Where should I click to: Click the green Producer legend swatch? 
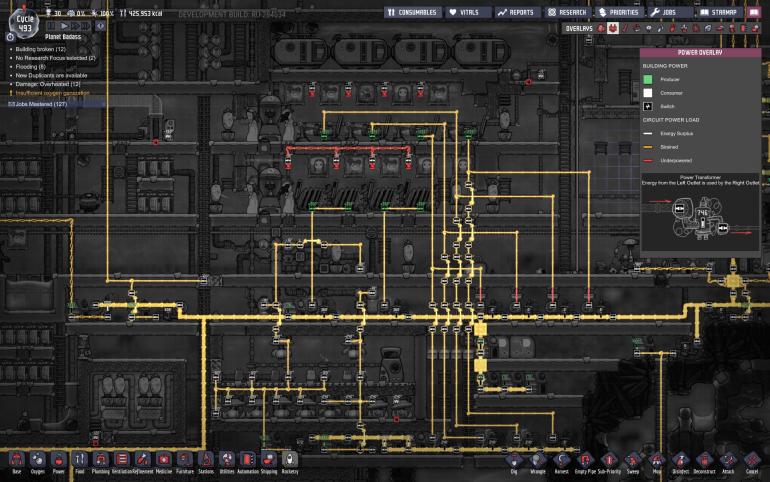(648, 79)
